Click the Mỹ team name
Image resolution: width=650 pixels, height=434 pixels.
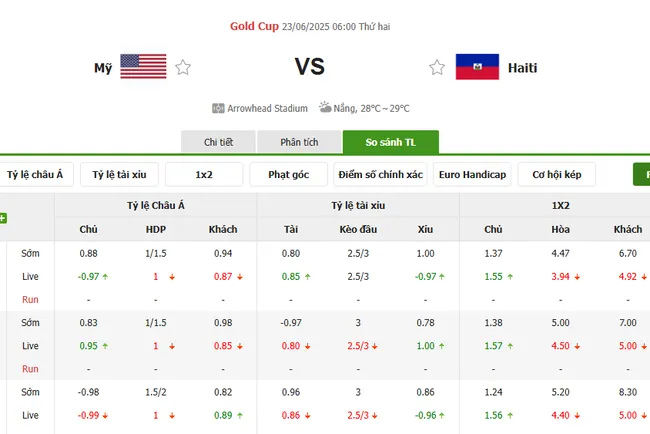[103, 68]
